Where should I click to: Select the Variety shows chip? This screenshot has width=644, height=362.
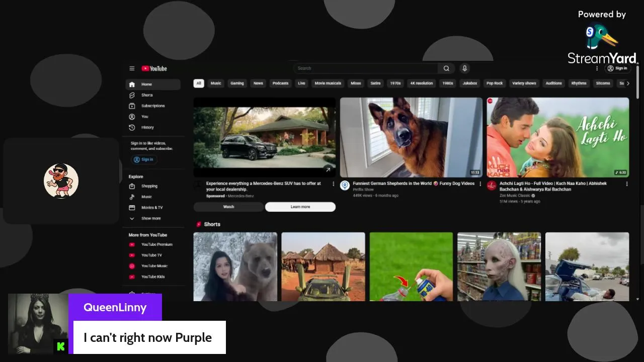click(x=524, y=83)
